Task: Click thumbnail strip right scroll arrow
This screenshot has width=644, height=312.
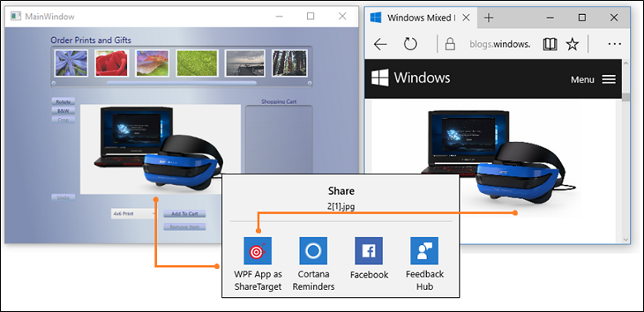Action: [x=310, y=83]
